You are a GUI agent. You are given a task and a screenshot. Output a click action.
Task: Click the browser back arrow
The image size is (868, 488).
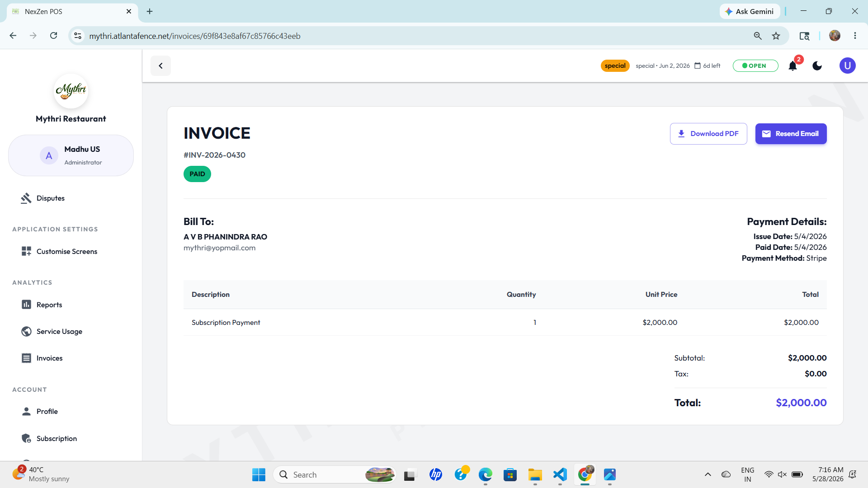[x=13, y=36]
